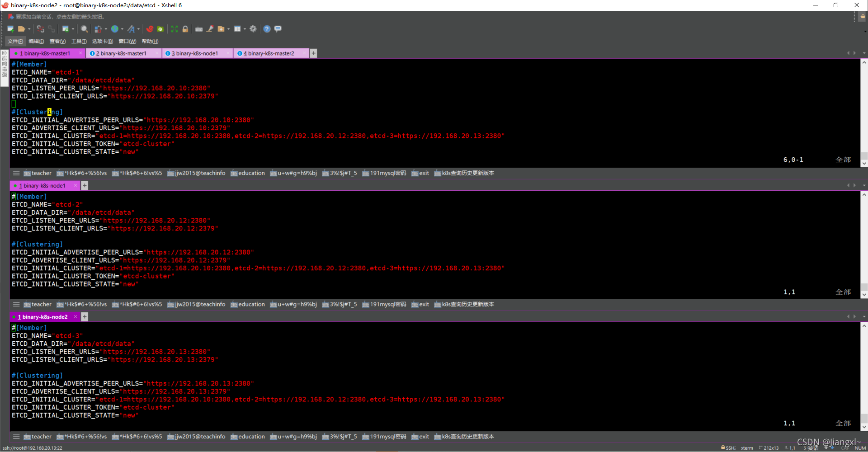Click 191mysql密码 quick command in middle pane
The width and height of the screenshot is (868, 452).
384,304
